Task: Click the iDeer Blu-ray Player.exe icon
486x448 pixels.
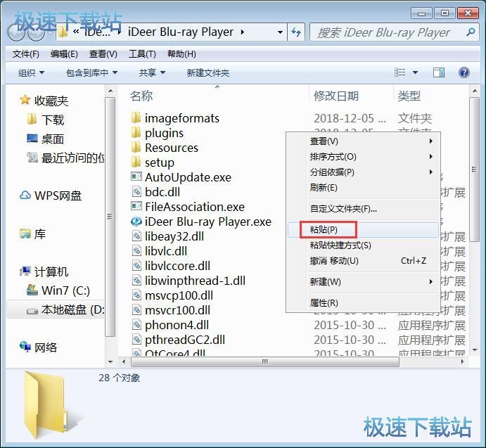Action: (136, 222)
